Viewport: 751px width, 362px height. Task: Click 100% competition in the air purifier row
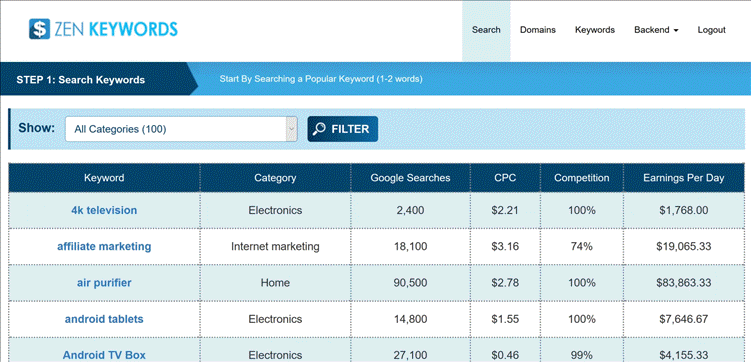pos(582,283)
